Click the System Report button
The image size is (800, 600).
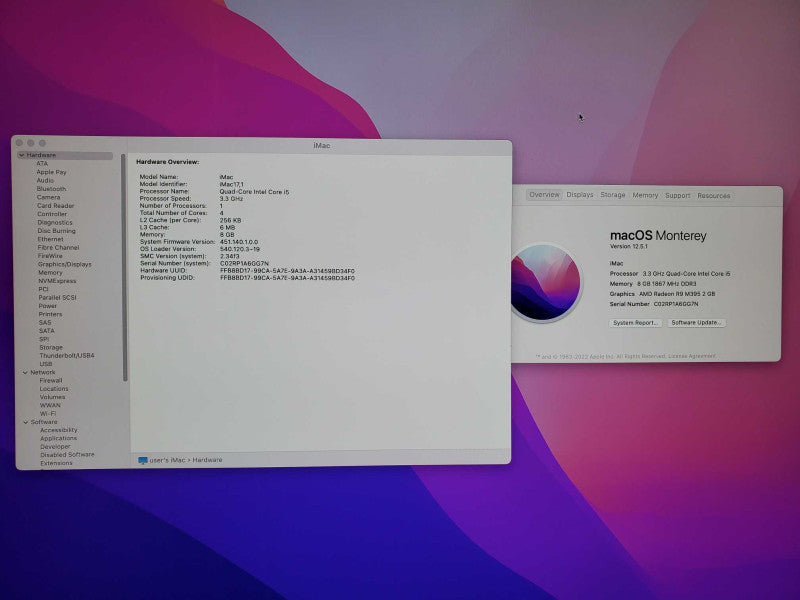tap(635, 323)
